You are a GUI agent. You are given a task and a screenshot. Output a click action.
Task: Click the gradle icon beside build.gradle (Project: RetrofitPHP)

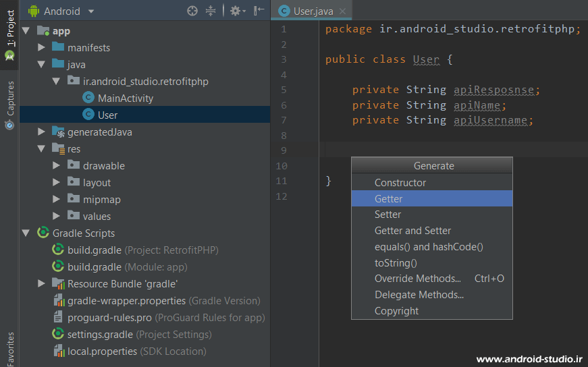[58, 250]
